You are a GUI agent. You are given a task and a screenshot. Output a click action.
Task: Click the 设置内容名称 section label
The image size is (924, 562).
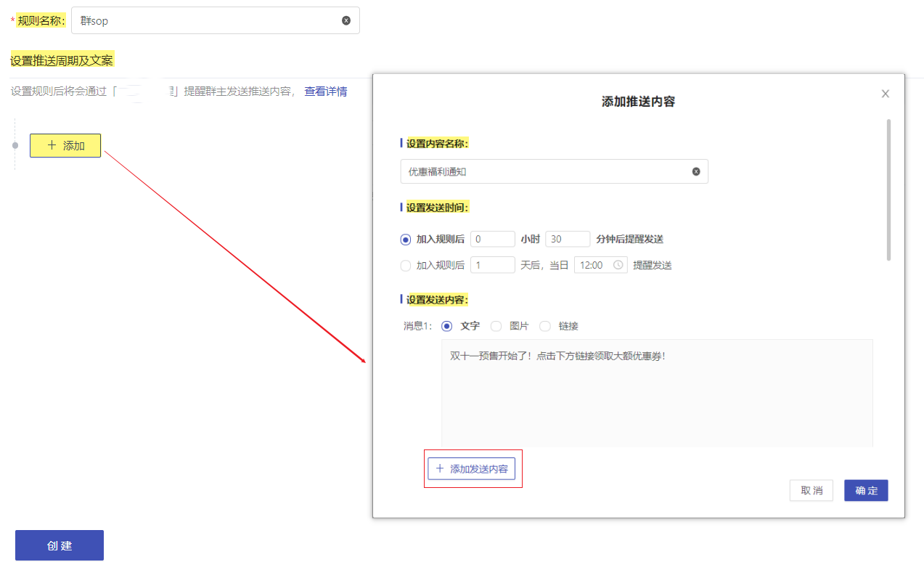click(x=438, y=144)
